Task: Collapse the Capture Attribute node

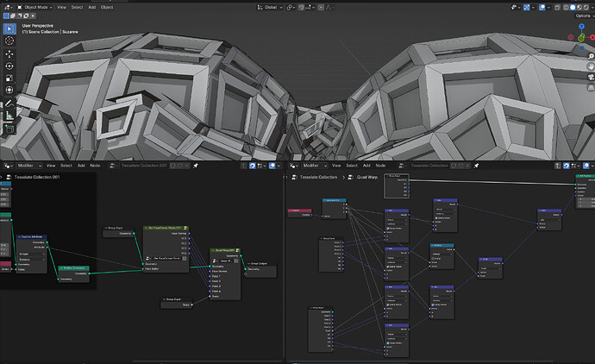Action: pyautogui.click(x=19, y=237)
